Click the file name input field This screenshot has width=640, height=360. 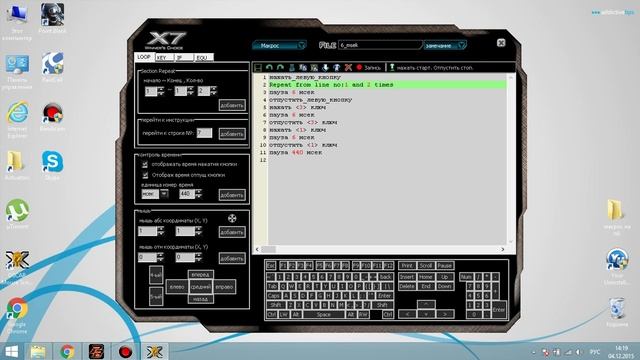point(379,45)
